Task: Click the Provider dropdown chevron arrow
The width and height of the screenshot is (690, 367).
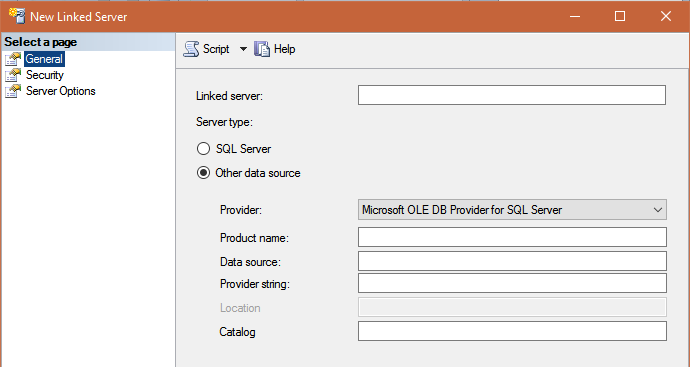Action: 658,210
